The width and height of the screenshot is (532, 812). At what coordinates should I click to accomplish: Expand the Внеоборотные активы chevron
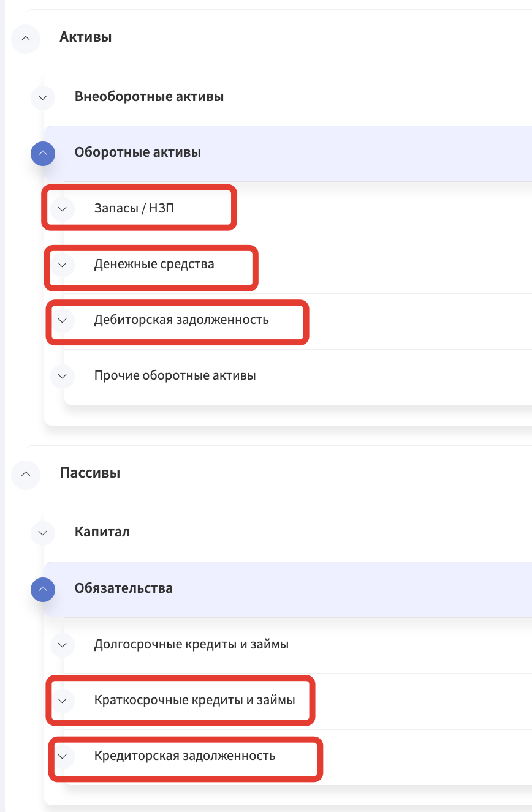(42, 97)
